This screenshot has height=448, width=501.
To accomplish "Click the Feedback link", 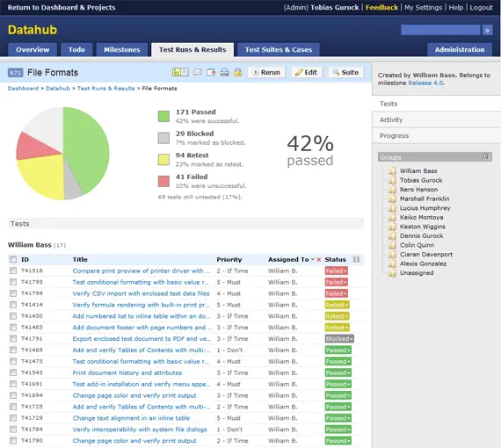I will coord(381,7).
